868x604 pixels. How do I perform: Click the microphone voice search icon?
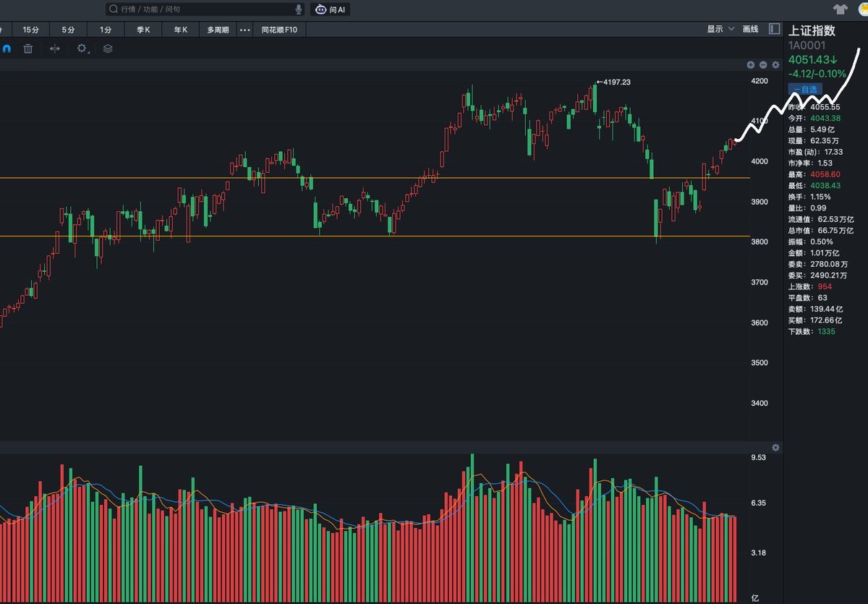click(299, 9)
